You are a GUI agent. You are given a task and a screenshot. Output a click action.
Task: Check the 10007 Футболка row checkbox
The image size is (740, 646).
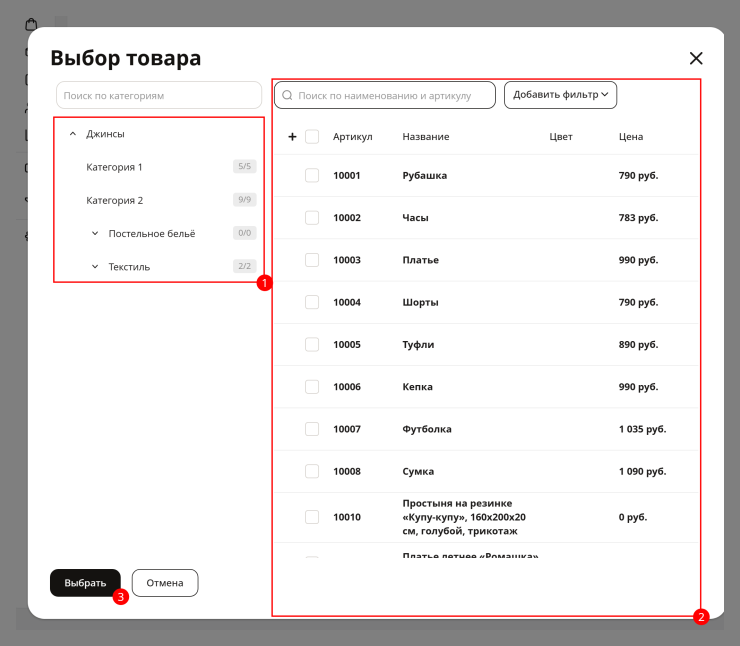pos(312,429)
